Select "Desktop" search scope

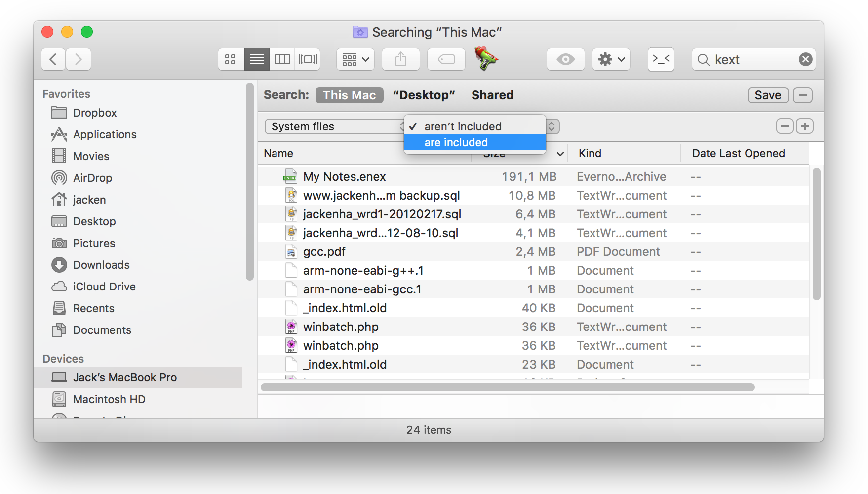pos(424,95)
